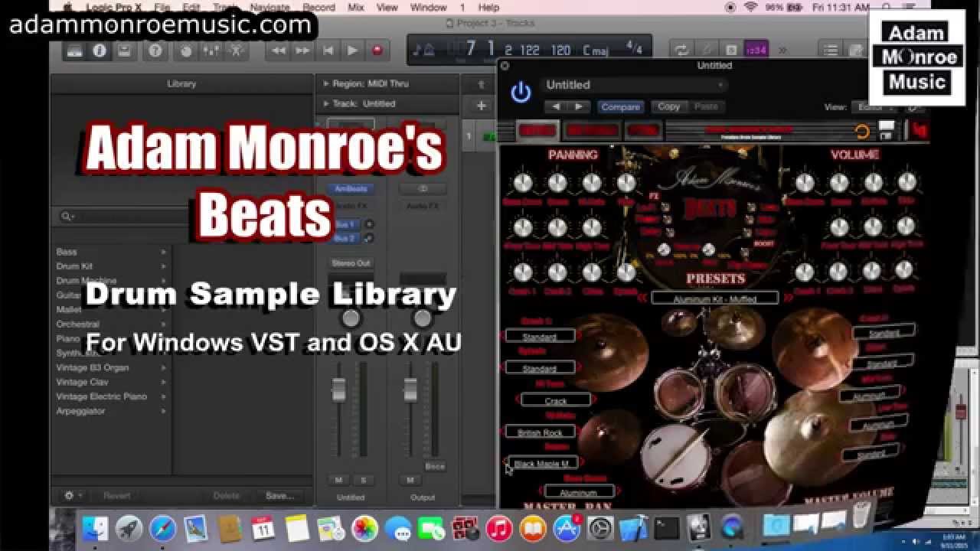Open the Inspector with the info icon
This screenshot has height=551, width=980.
(x=99, y=51)
